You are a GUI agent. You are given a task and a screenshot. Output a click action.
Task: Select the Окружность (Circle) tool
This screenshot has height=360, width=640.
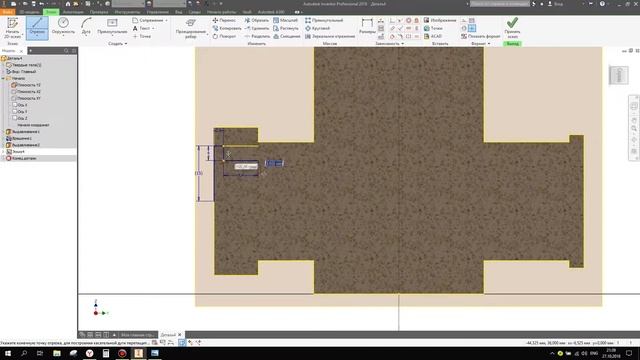[63, 27]
